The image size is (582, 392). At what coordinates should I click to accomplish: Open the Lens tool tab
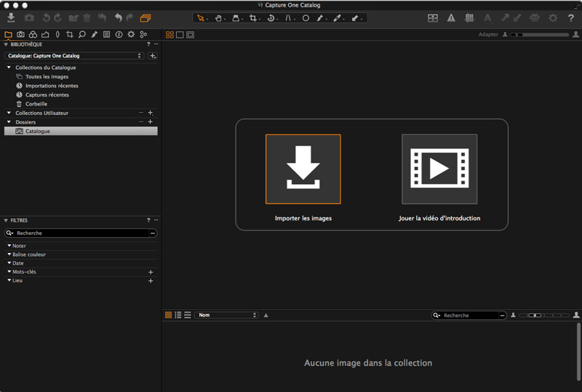pyautogui.click(x=57, y=34)
